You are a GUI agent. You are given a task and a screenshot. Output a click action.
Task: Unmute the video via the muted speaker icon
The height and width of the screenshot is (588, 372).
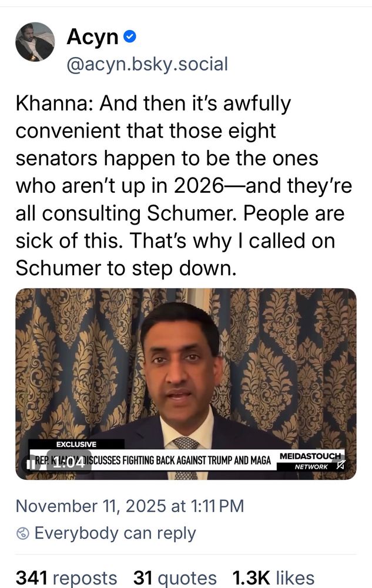[x=340, y=465]
